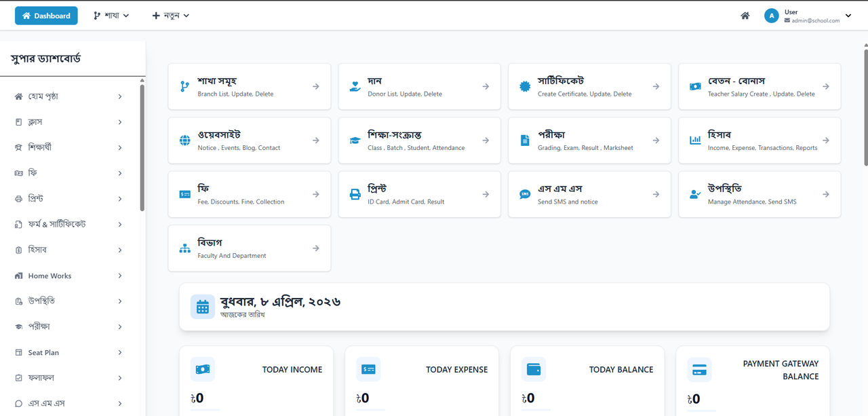868x416 pixels.
Task: Open the শাখা সমূহ card arrow
Action: click(x=316, y=86)
